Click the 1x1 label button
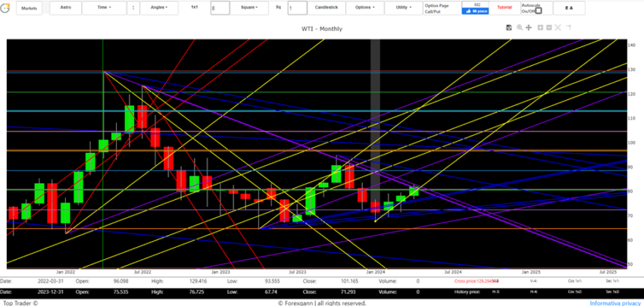The image size is (644, 306). [195, 8]
